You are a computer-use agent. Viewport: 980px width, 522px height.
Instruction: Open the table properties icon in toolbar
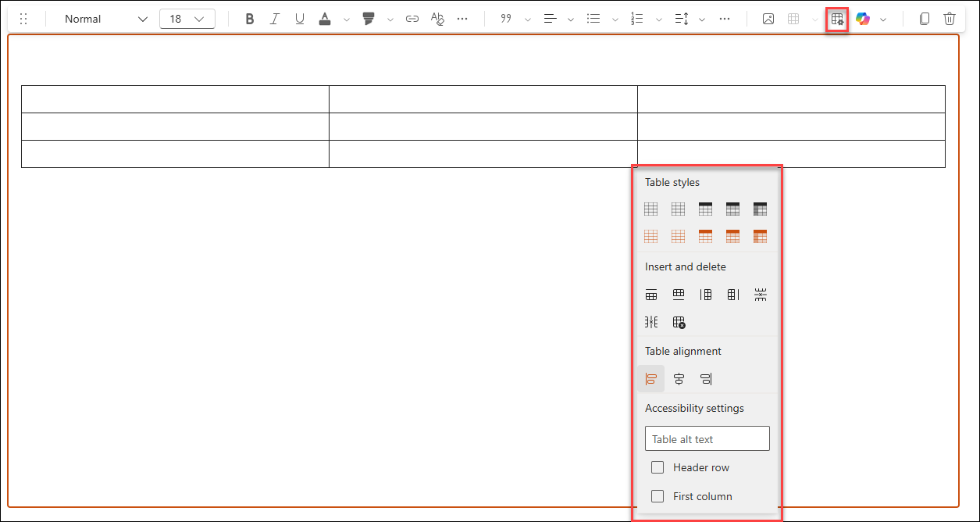837,20
